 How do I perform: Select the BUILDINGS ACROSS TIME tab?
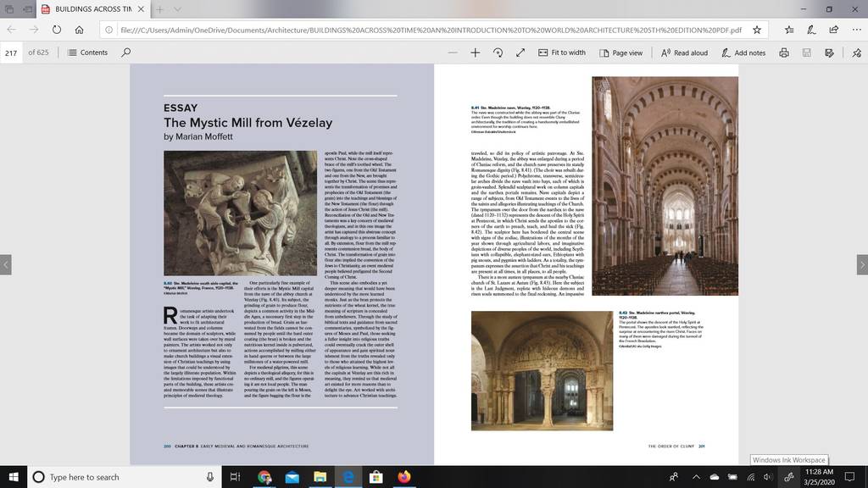86,8
